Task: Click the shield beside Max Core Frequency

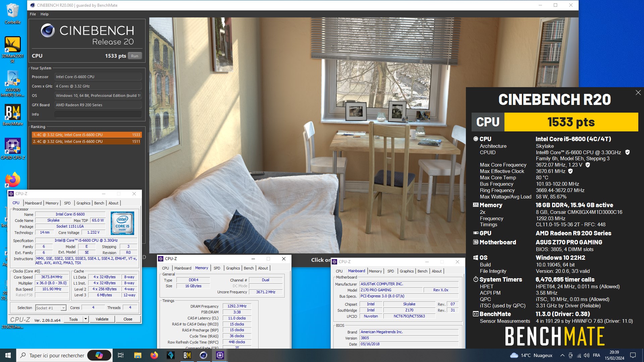Action: coord(588,165)
